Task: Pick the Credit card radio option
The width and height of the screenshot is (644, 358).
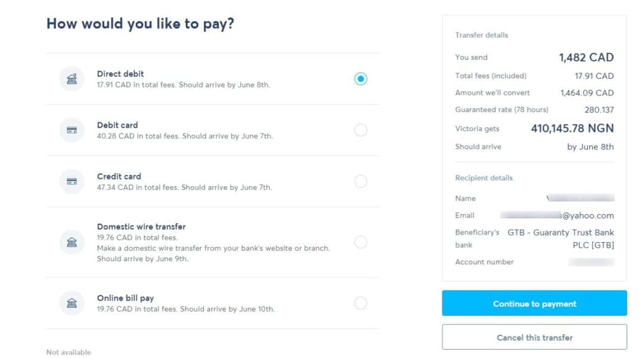Action: tap(361, 181)
